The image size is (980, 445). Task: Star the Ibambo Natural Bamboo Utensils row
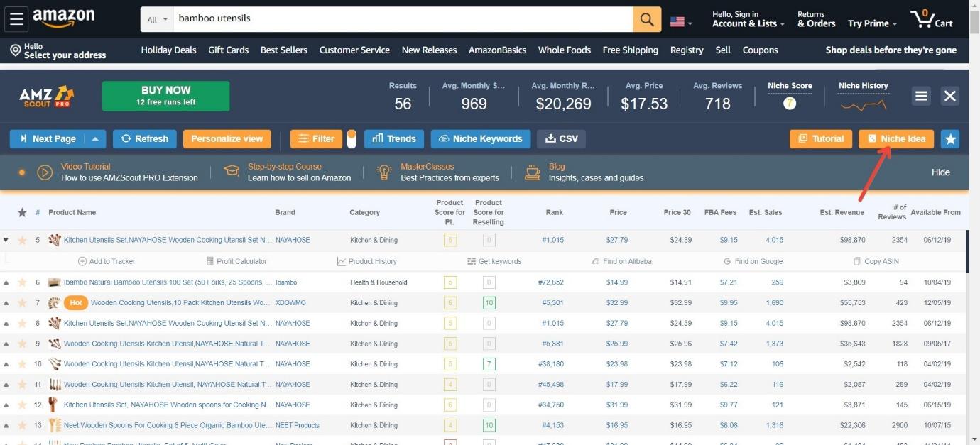click(x=22, y=282)
